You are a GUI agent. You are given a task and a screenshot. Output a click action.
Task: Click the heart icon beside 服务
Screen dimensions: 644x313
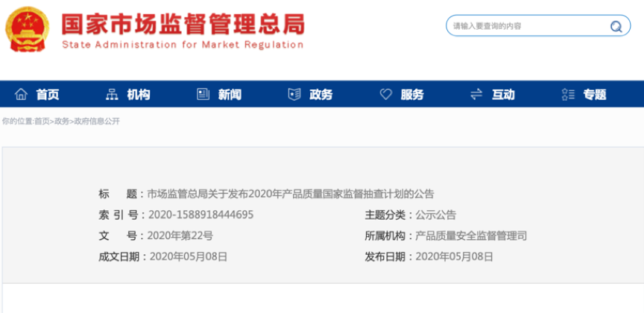[385, 95]
